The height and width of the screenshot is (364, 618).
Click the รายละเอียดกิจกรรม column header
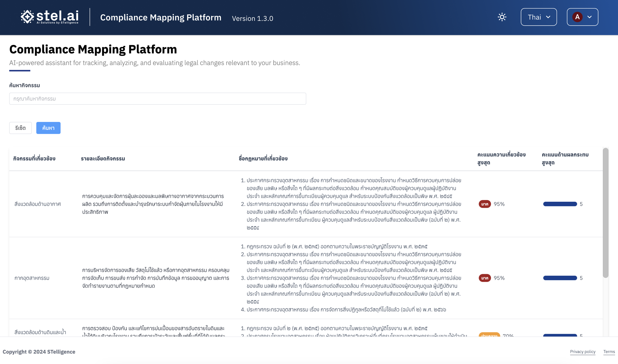[103, 158]
